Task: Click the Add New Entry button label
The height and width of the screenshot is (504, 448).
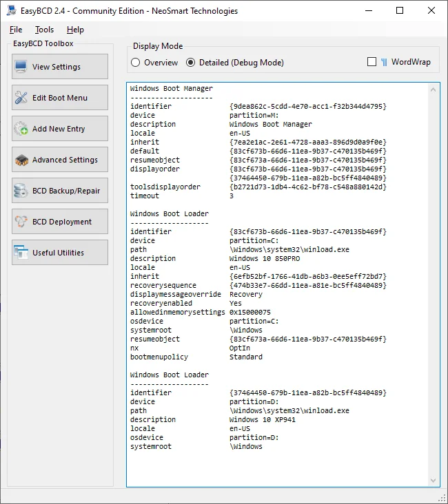Action: (x=59, y=129)
